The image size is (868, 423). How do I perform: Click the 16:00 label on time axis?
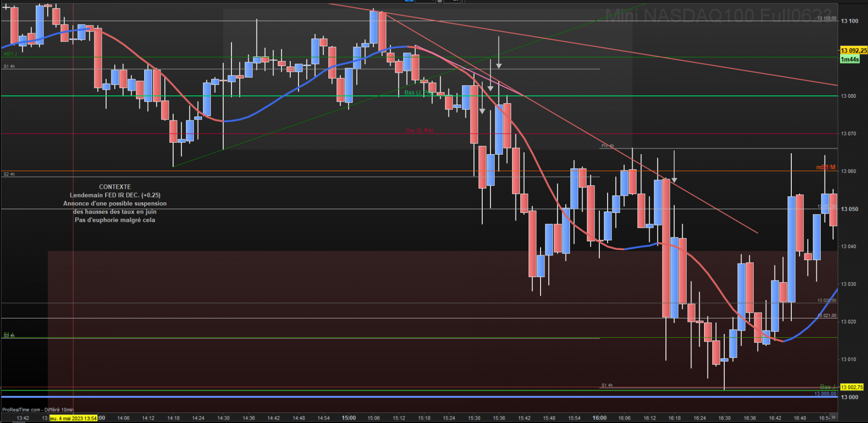599,418
